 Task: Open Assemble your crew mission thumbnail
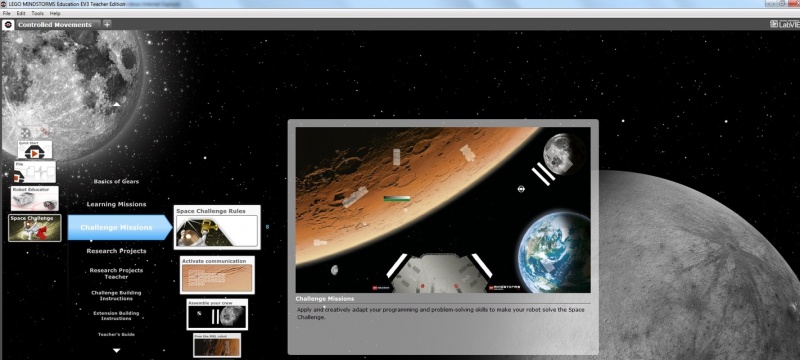point(217,315)
